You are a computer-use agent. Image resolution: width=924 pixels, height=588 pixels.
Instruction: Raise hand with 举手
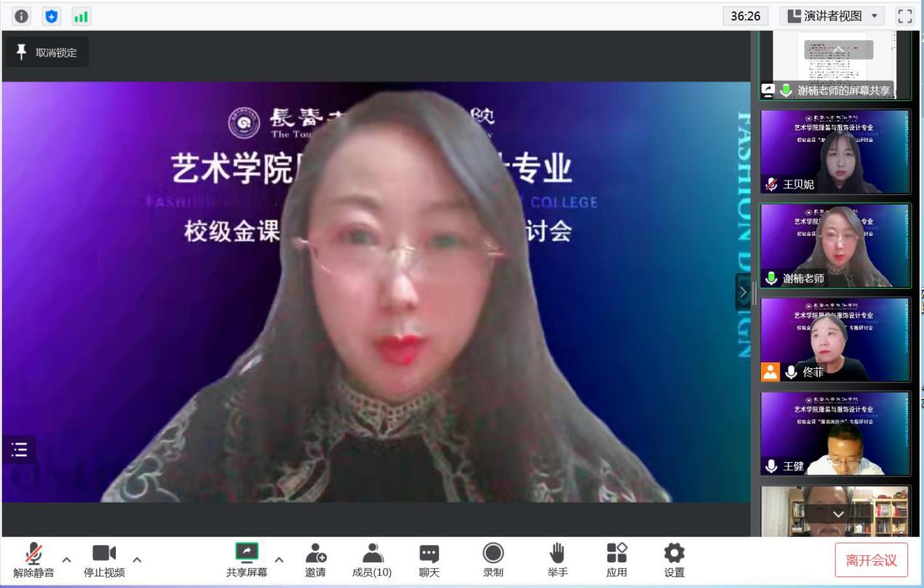pos(557,561)
